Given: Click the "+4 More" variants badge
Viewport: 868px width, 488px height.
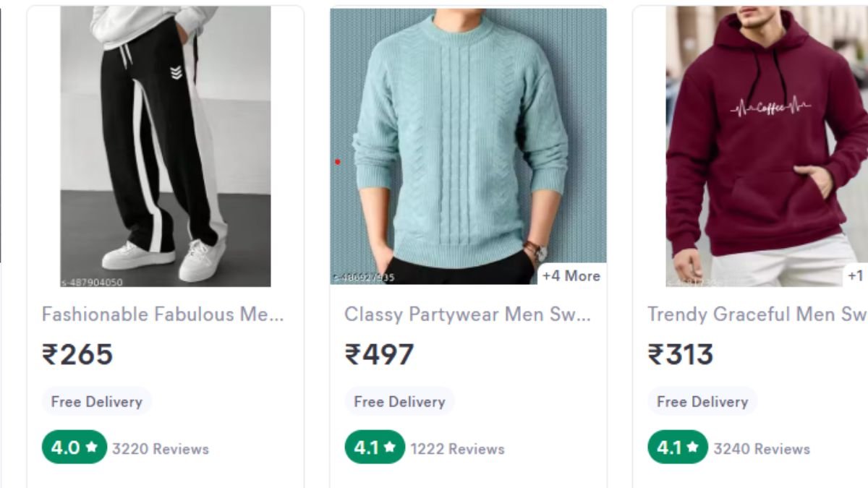Looking at the screenshot, I should click(571, 275).
